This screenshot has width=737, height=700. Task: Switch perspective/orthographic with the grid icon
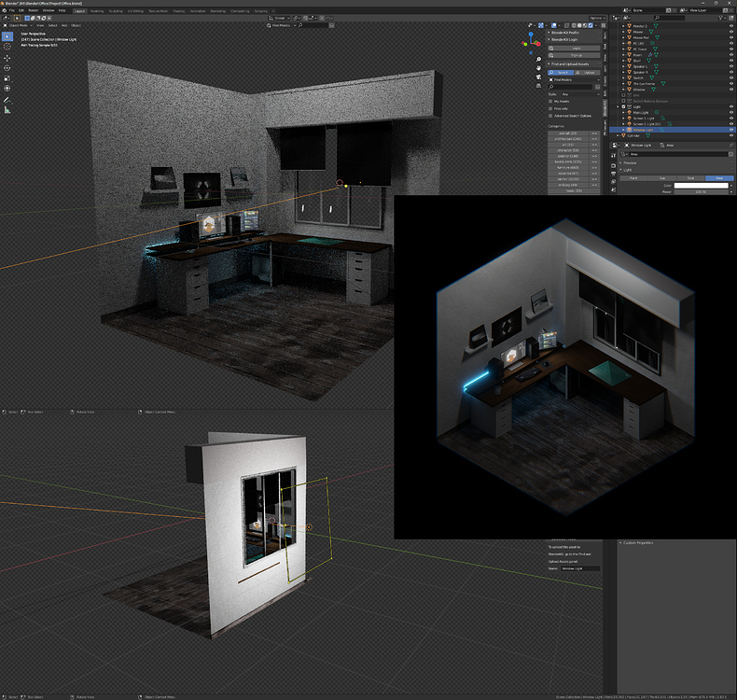538,86
